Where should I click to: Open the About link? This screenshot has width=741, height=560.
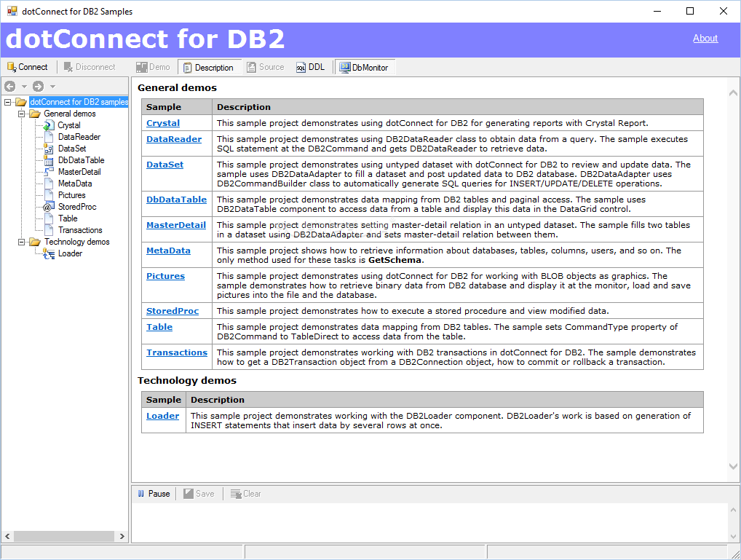tap(705, 39)
